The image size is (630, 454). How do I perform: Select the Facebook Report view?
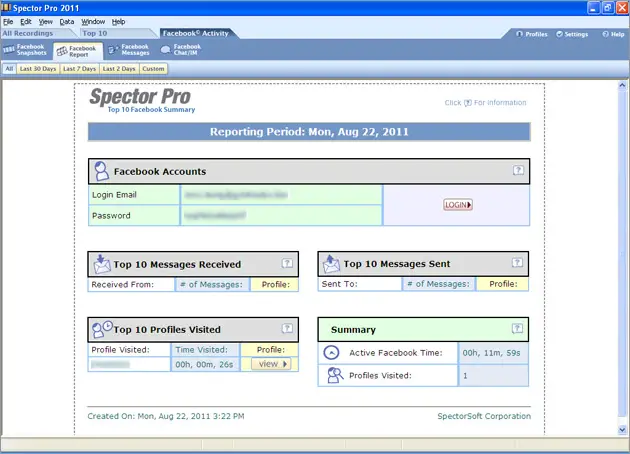pos(78,51)
